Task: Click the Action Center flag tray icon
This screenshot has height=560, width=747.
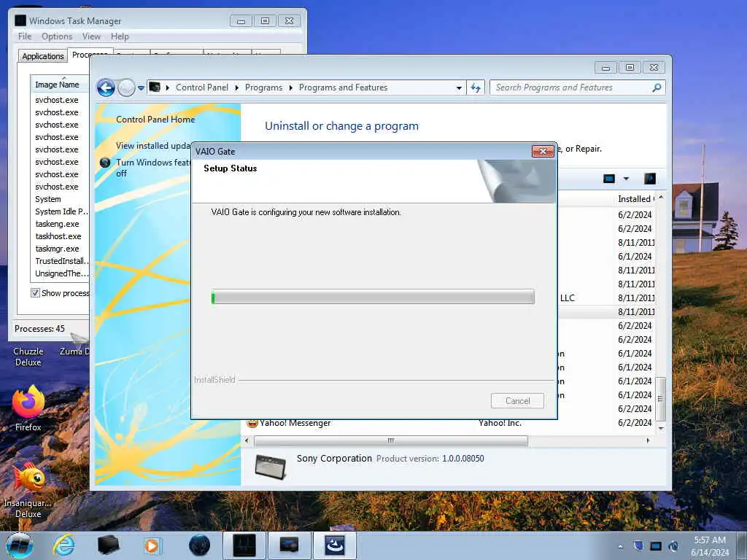Action: pyautogui.click(x=638, y=545)
